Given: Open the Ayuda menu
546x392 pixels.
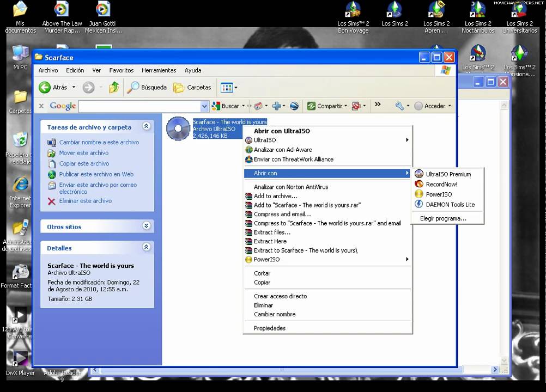Looking at the screenshot, I should [x=193, y=70].
